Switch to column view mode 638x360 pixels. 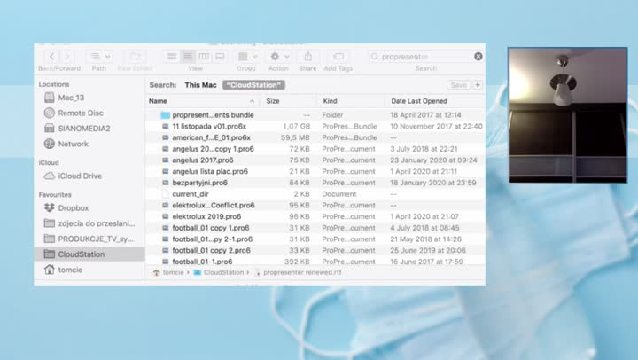pos(204,56)
